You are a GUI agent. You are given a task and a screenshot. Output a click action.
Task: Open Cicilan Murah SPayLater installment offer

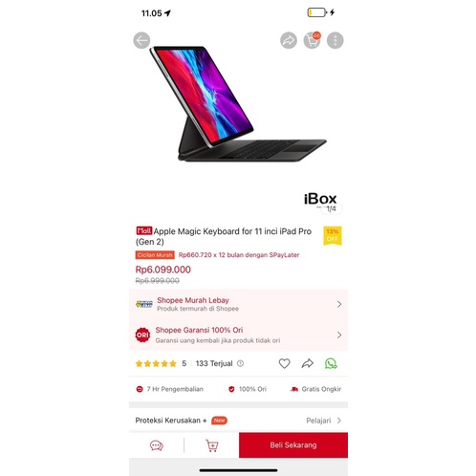click(217, 255)
